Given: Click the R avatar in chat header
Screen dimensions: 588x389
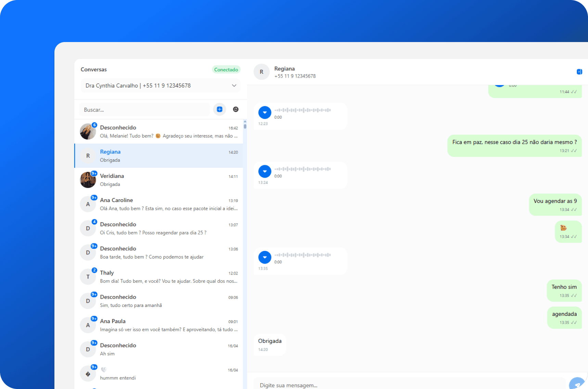Looking at the screenshot, I should pyautogui.click(x=261, y=72).
